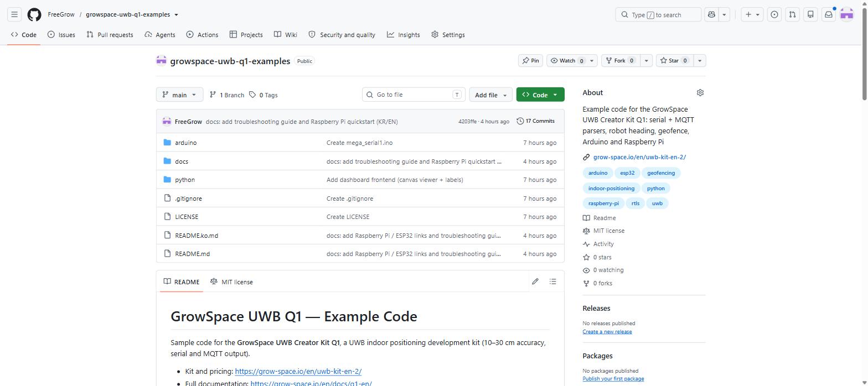This screenshot has width=868, height=386.
Task: Open Copilot dropdown arrow in header
Action: (x=724, y=14)
